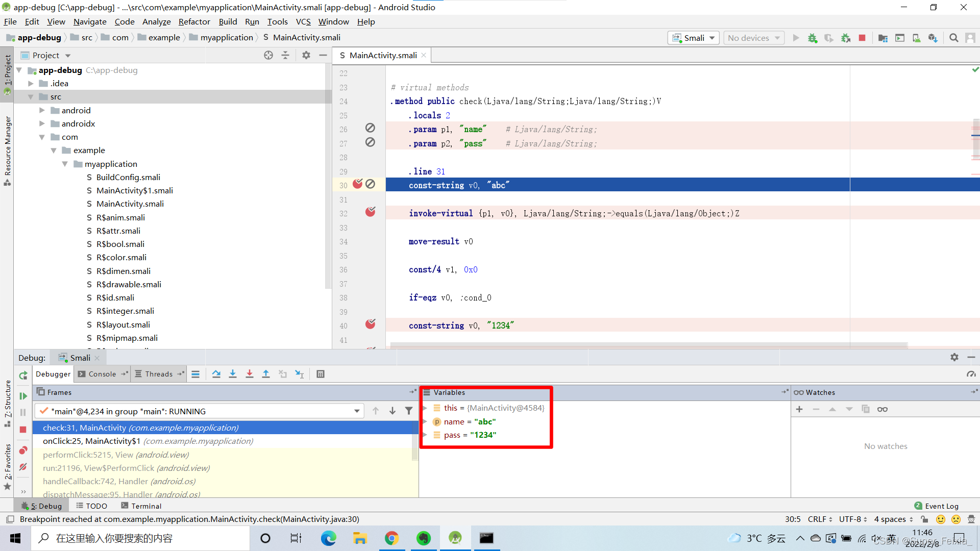Viewport: 980px width, 551px height.
Task: Click the Step Into icon
Action: pyautogui.click(x=233, y=374)
